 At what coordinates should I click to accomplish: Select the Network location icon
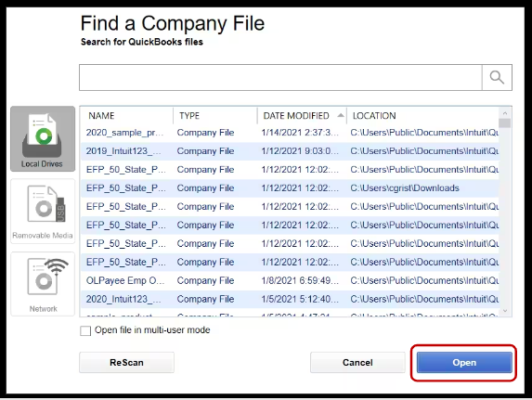[43, 284]
